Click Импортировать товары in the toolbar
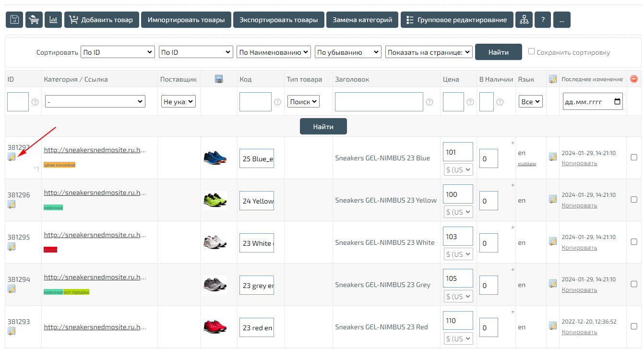This screenshot has height=349, width=644. pyautogui.click(x=186, y=20)
